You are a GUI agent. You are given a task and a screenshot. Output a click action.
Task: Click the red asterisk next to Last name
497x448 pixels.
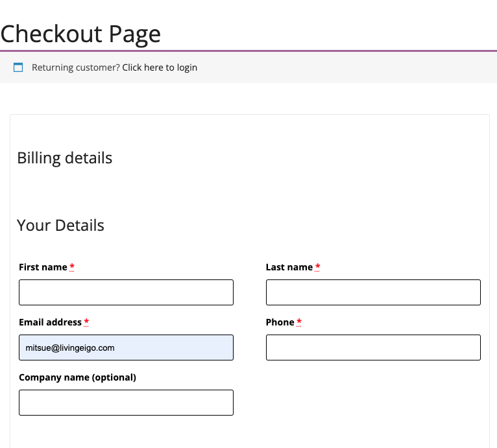point(317,266)
